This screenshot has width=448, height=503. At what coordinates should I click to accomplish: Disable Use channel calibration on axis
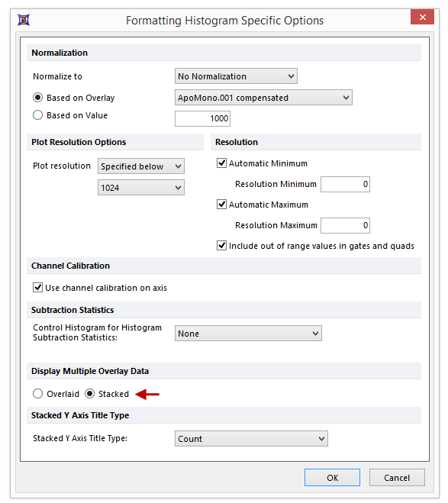(38, 288)
